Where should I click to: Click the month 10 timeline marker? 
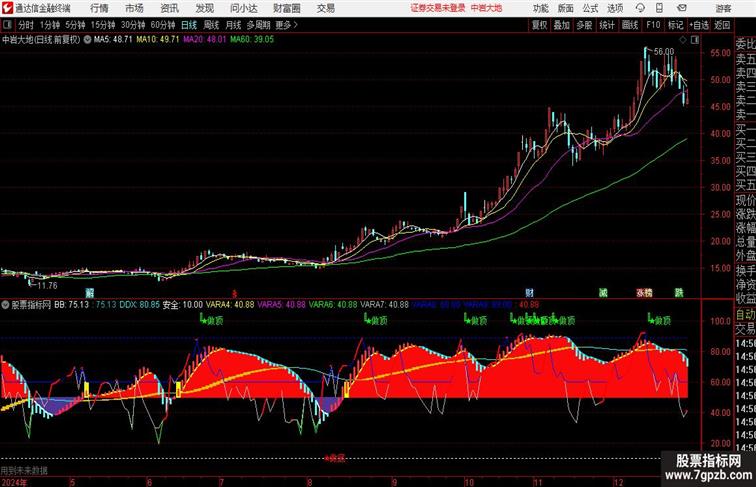click(x=470, y=482)
